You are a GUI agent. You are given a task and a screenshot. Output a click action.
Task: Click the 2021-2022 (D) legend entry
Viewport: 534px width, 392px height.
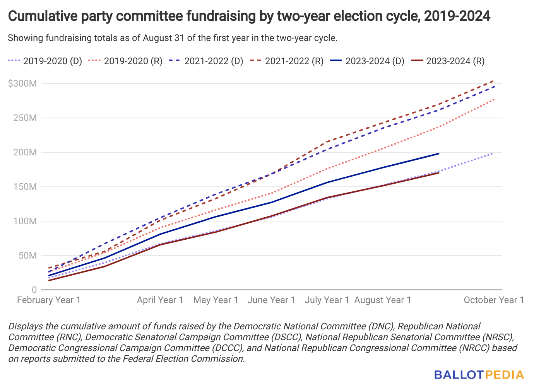pos(206,61)
